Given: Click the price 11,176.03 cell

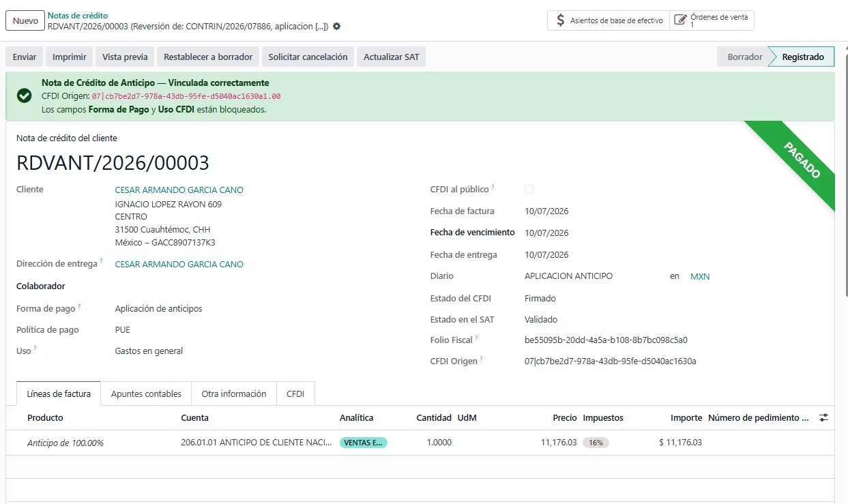Looking at the screenshot, I should pos(559,443).
